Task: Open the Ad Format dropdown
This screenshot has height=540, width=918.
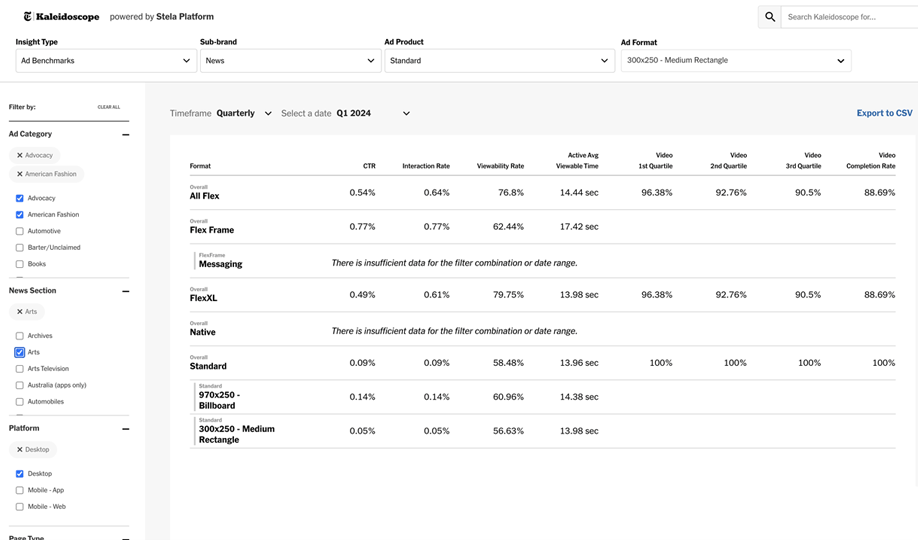Action: (x=735, y=61)
